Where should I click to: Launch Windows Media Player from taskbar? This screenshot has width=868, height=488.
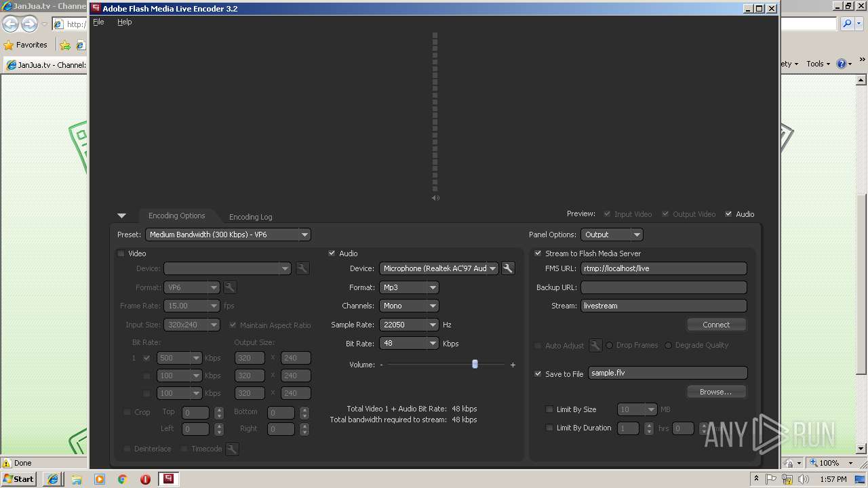coord(100,479)
